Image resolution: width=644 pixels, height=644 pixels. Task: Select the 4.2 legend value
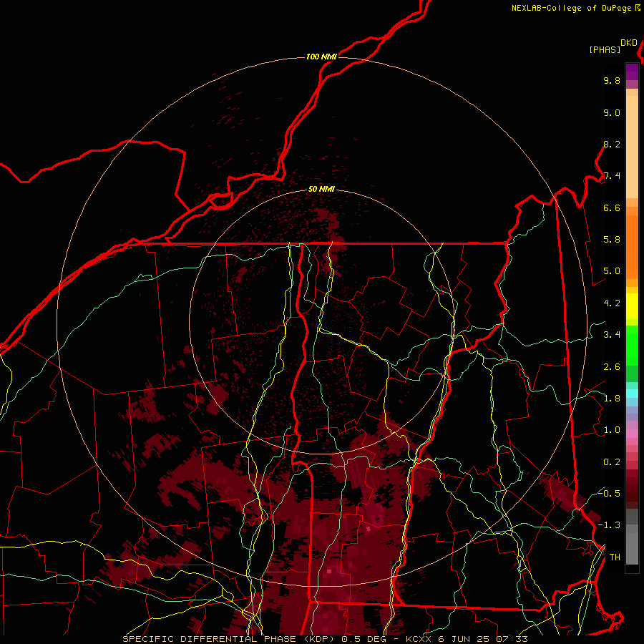[x=612, y=303]
